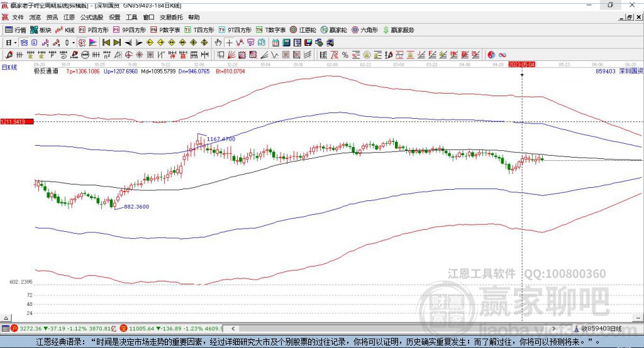The image size is (644, 348).
Task: Open 赢家服务 with dollar icon
Action: (x=398, y=30)
